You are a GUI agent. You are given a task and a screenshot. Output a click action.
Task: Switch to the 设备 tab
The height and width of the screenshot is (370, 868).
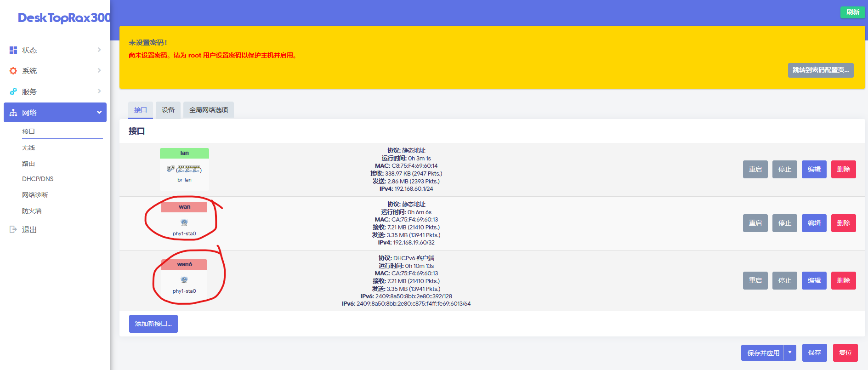point(168,110)
